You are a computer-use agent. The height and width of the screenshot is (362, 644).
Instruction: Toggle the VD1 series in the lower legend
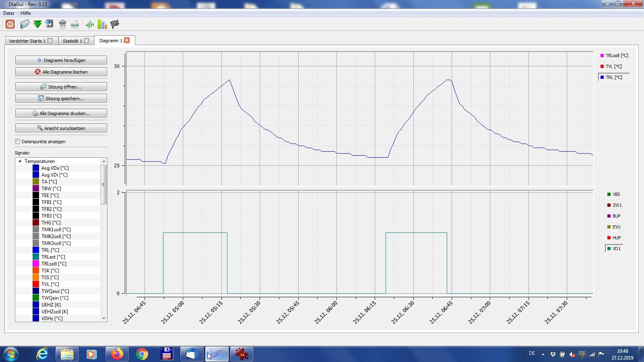[614, 249]
